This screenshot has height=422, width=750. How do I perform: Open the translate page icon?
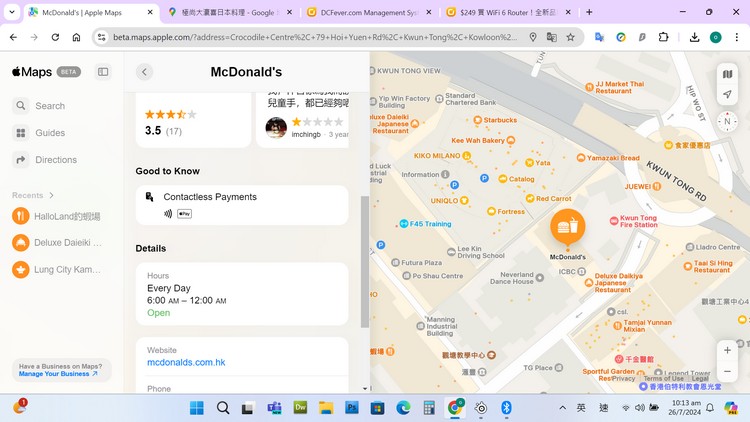pyautogui.click(x=551, y=37)
